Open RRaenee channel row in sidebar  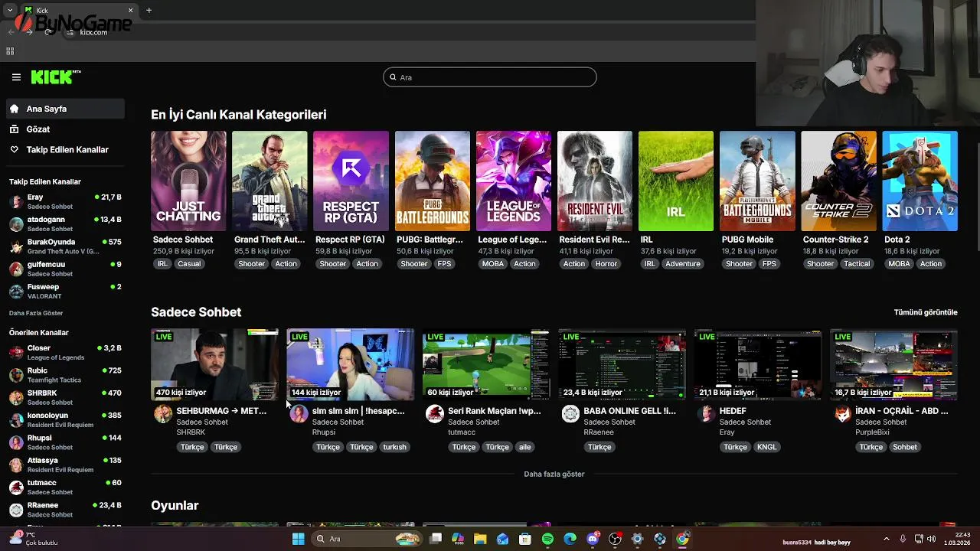65,510
